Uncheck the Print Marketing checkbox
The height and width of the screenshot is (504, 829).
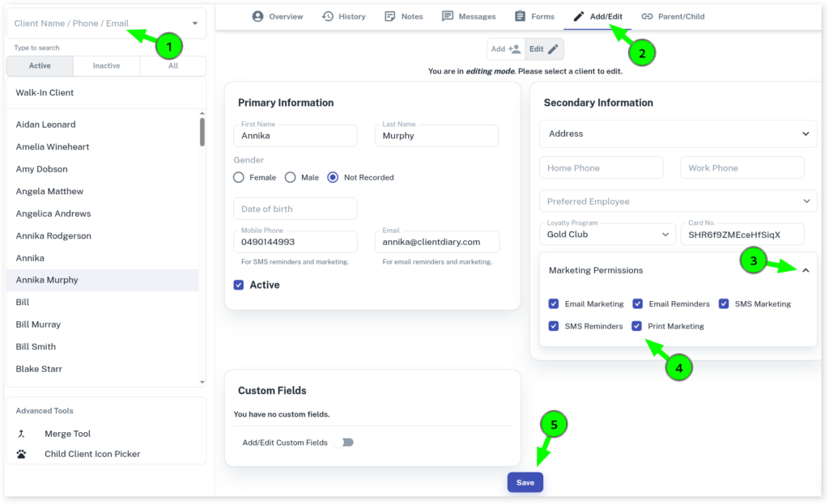pyautogui.click(x=637, y=326)
